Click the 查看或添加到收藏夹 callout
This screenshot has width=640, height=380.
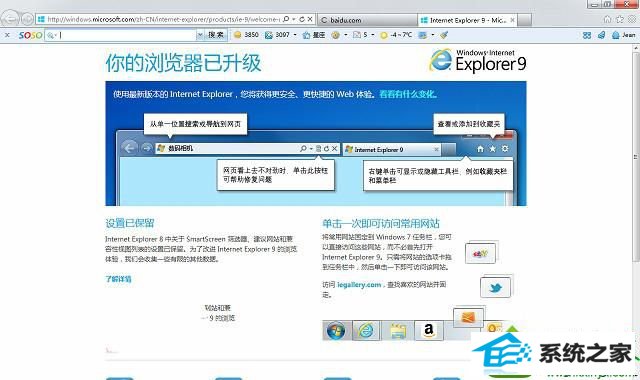pos(469,124)
